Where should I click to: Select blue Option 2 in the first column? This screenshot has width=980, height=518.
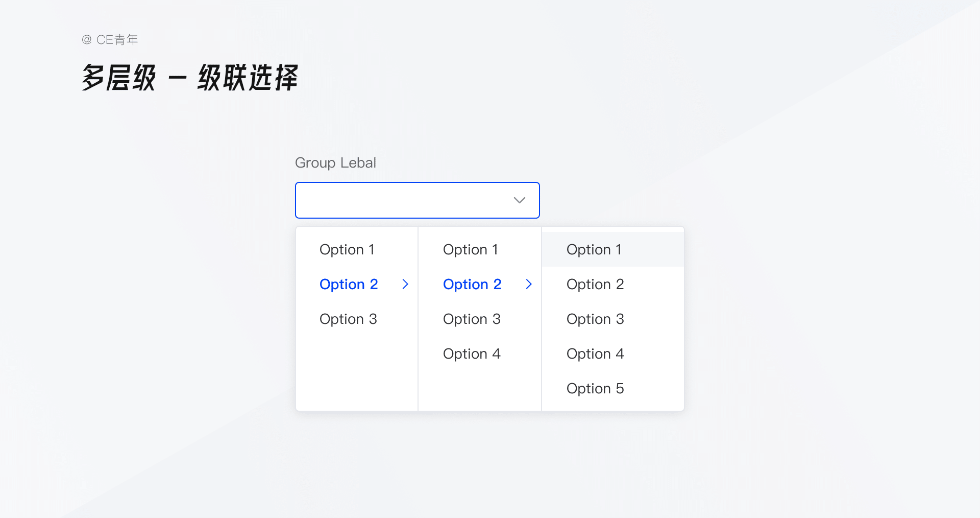(349, 284)
